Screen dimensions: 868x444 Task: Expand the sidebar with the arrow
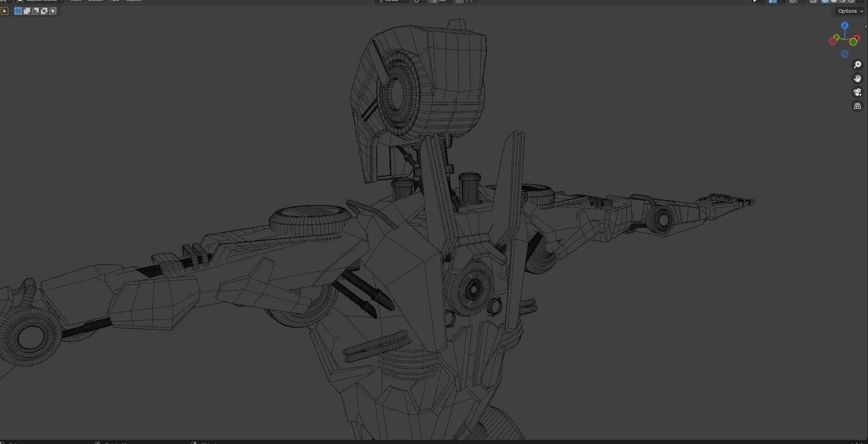click(865, 27)
